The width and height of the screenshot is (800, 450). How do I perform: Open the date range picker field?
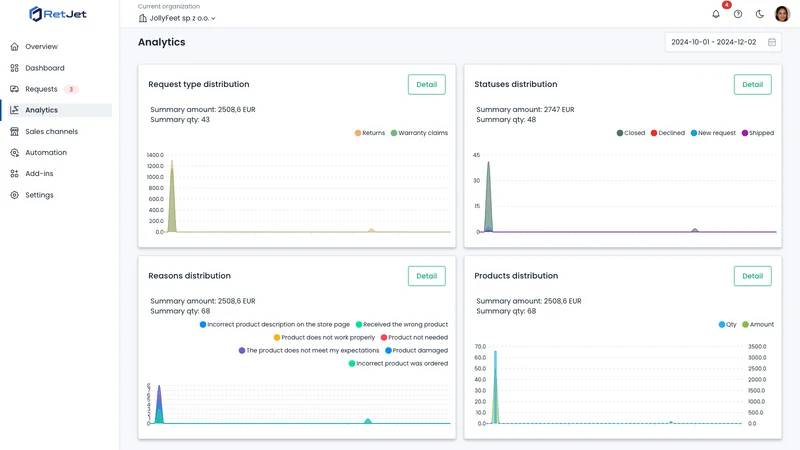723,42
